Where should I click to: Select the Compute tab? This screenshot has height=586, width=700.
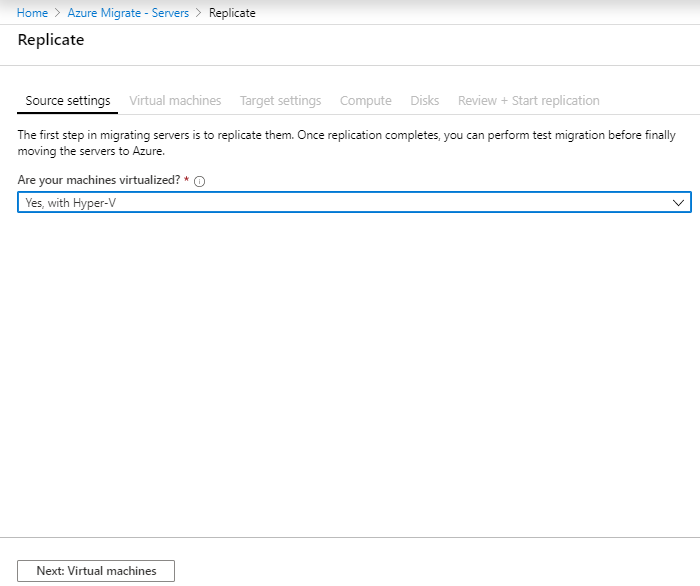[x=366, y=101]
